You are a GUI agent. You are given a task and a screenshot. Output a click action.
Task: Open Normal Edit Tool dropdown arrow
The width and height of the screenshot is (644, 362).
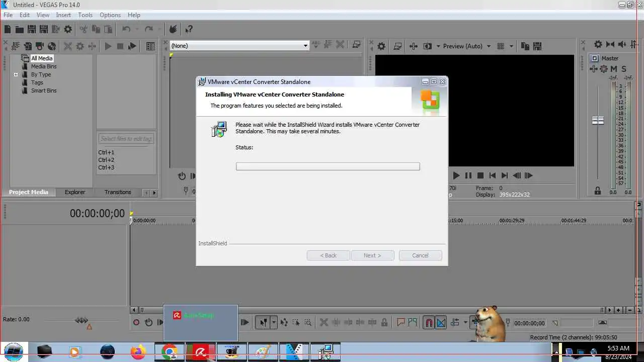[274, 323]
